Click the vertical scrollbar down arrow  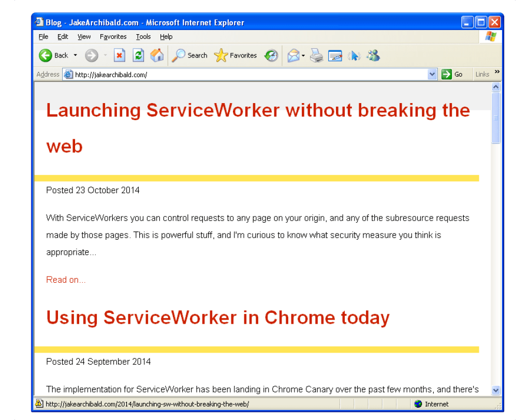[x=496, y=390]
